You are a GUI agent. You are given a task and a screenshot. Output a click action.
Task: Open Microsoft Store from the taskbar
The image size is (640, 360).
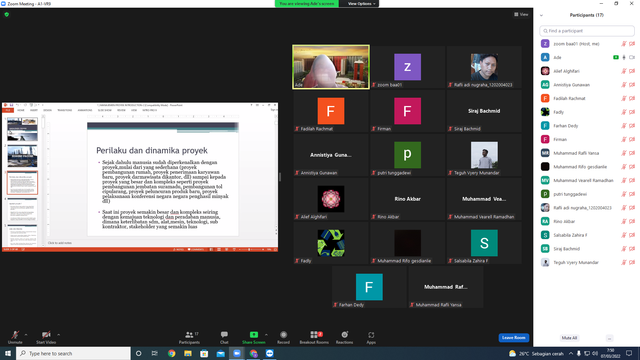click(x=204, y=353)
